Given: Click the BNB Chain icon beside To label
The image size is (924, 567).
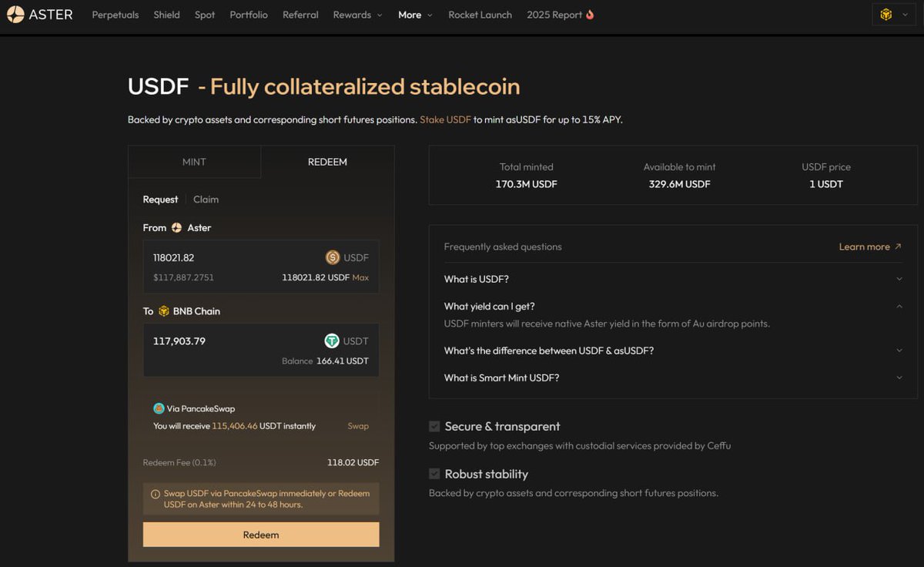Looking at the screenshot, I should pos(163,311).
